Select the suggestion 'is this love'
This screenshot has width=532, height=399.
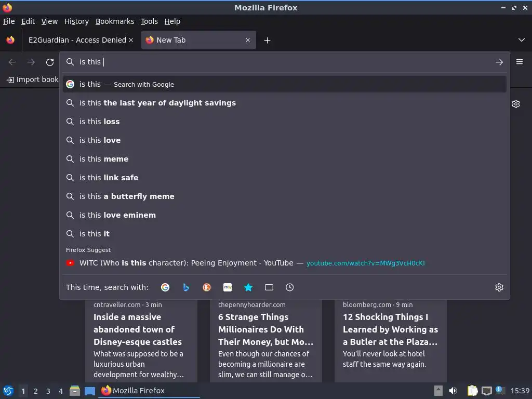tap(285, 140)
